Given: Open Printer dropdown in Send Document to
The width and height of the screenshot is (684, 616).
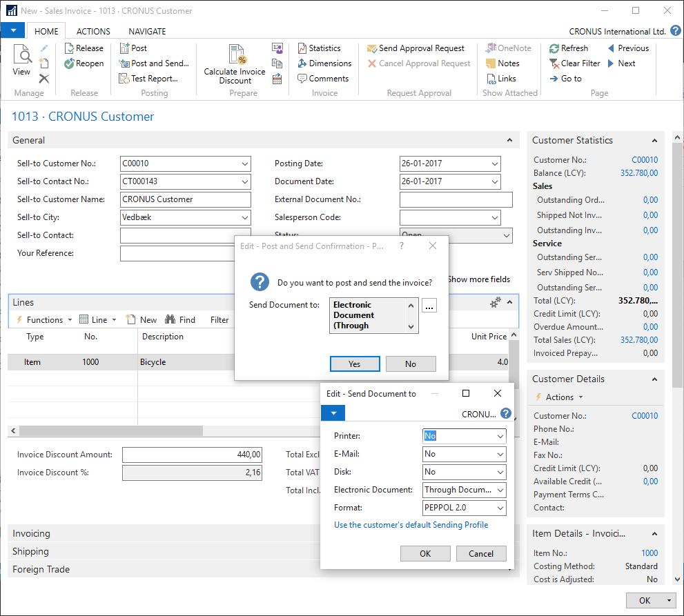Looking at the screenshot, I should coord(500,436).
